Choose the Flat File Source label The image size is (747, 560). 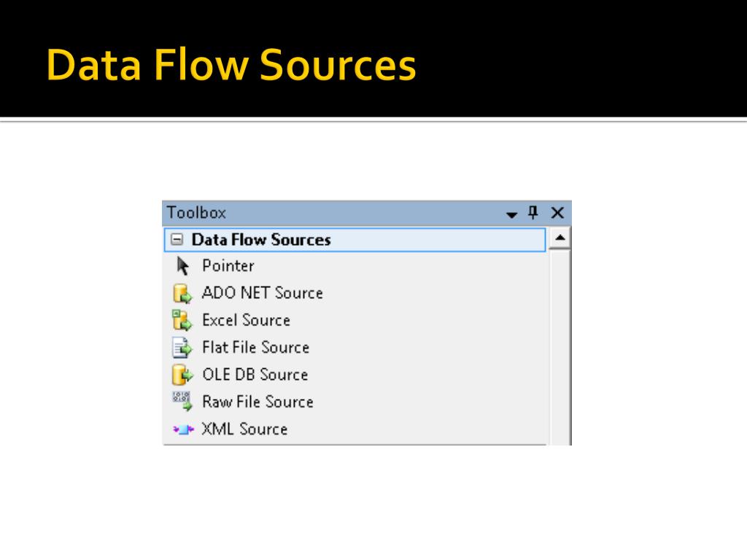[x=256, y=347]
